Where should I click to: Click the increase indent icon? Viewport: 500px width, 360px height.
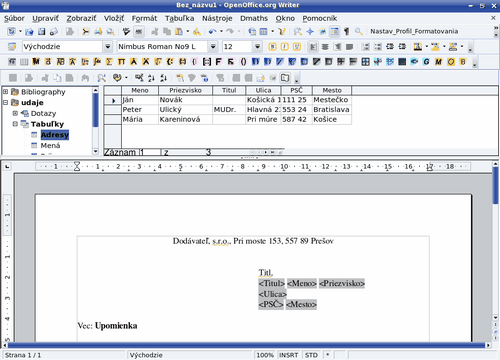402,47
